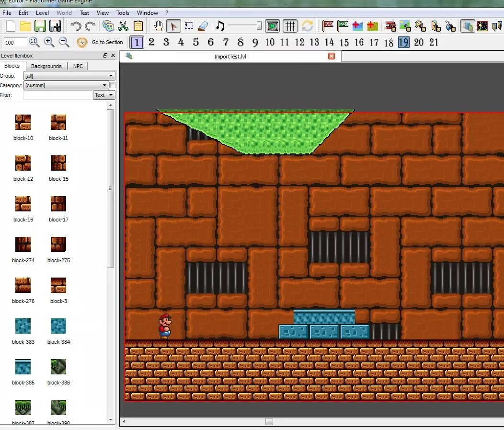
Task: Toggle the checkbox beside Category
Action: click(113, 85)
